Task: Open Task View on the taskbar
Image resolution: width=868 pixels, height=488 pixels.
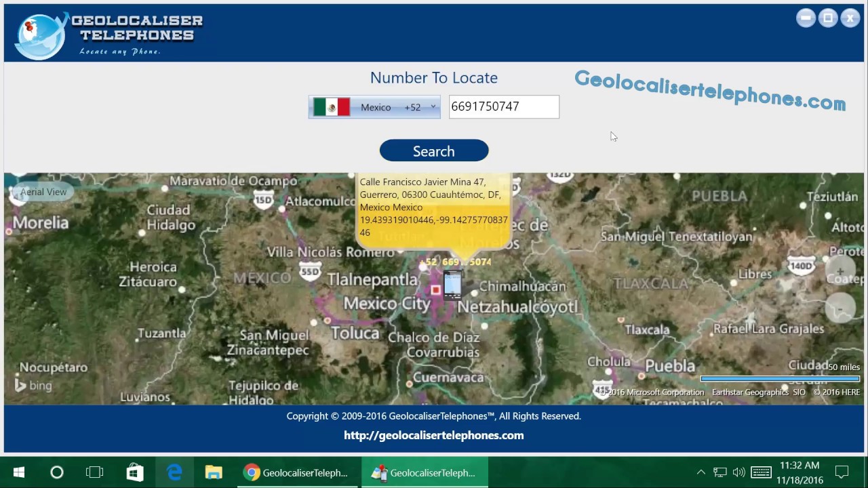Action: click(x=95, y=472)
